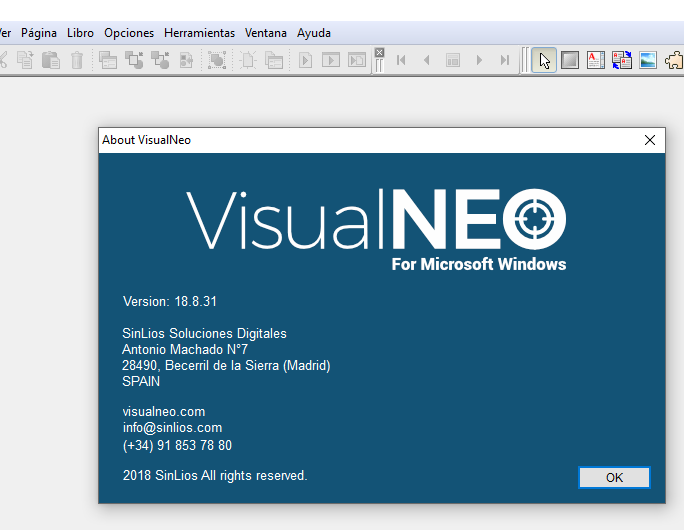Open the Herramientas menu

tap(199, 33)
